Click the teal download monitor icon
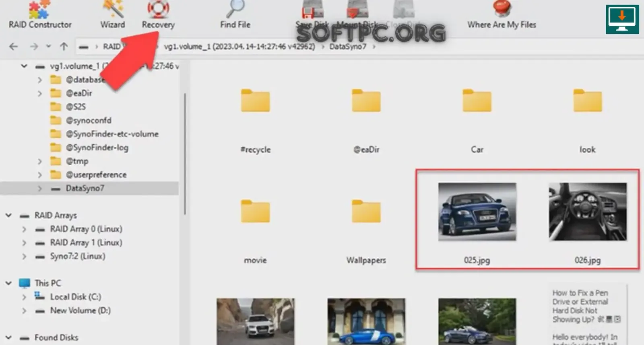The width and height of the screenshot is (644, 345). (622, 19)
